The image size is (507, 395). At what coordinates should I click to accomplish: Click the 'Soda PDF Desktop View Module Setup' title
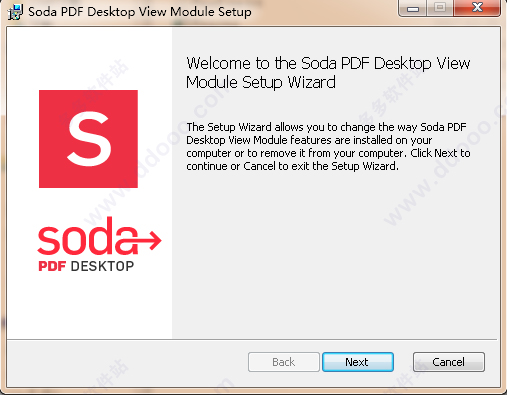point(140,12)
